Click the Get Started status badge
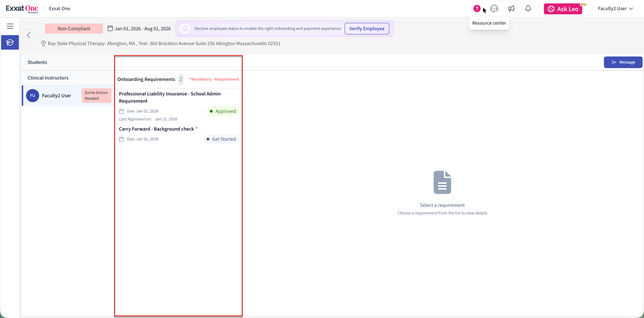 click(x=221, y=139)
